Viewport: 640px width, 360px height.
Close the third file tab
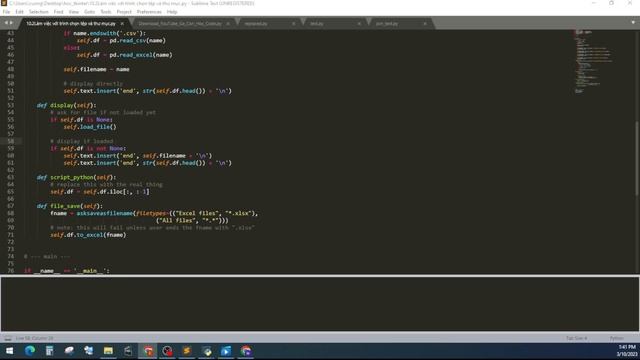tap(293, 24)
